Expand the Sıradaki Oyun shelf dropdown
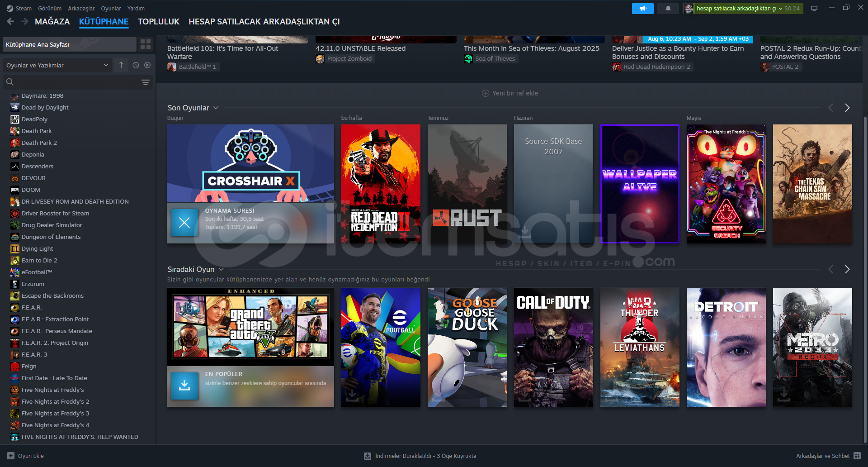This screenshot has height=467, width=868. [221, 269]
